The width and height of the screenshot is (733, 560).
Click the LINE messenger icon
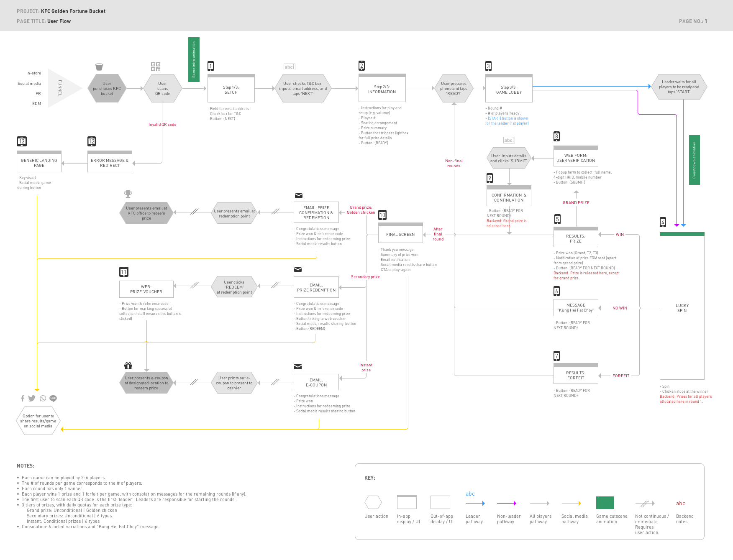point(53,399)
